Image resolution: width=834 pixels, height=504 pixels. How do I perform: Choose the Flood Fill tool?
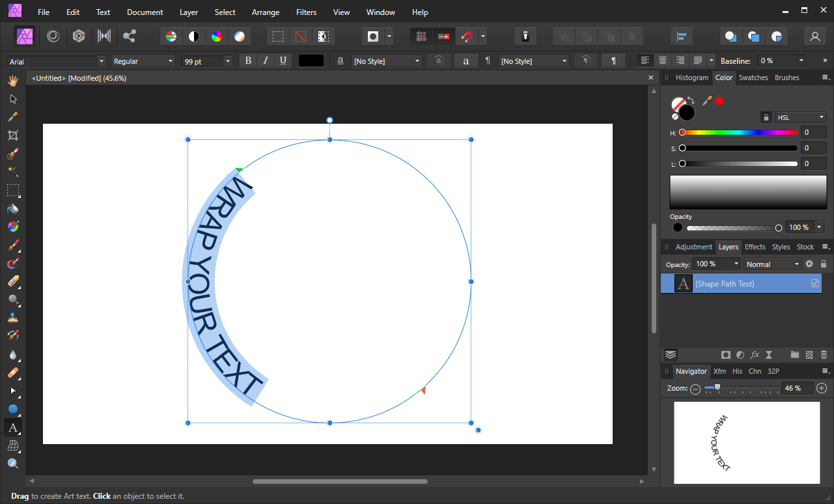click(12, 209)
